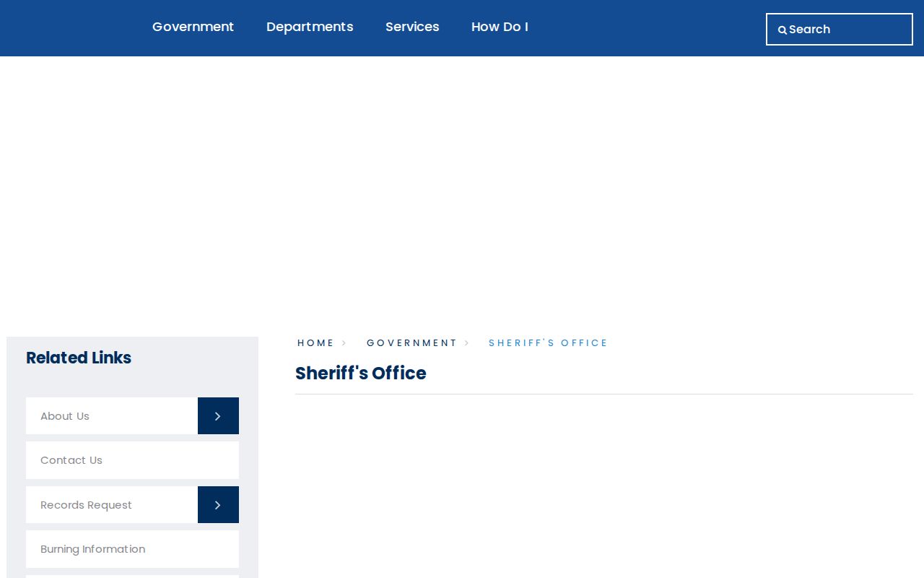Viewport: 924px width, 578px height.
Task: Click the Sheriff's Office page heading
Action: [360, 374]
